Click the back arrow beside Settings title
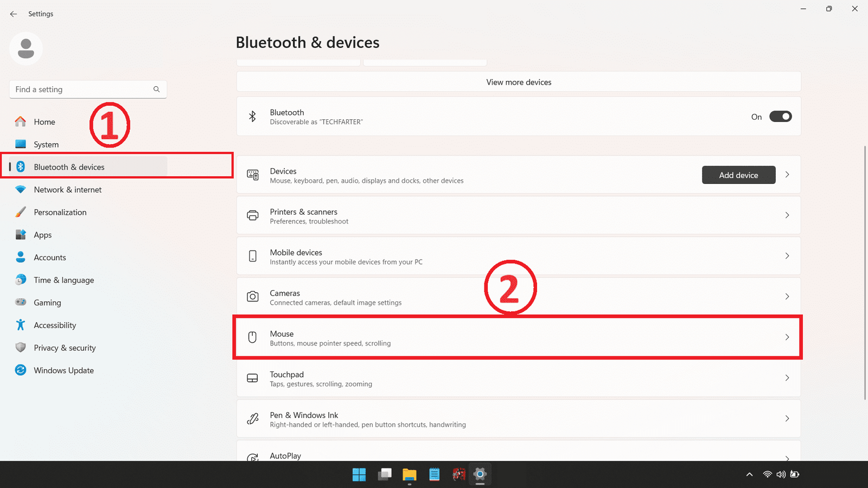Screen dimensions: 868x488 (14, 14)
